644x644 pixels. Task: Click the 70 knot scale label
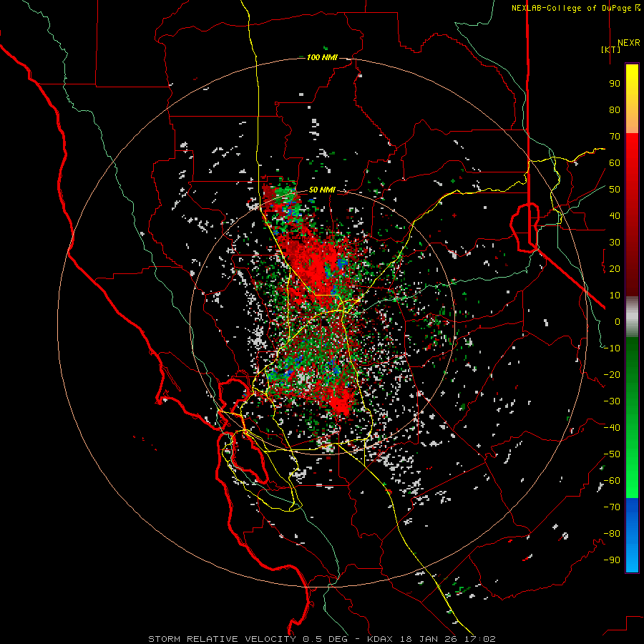click(x=615, y=137)
